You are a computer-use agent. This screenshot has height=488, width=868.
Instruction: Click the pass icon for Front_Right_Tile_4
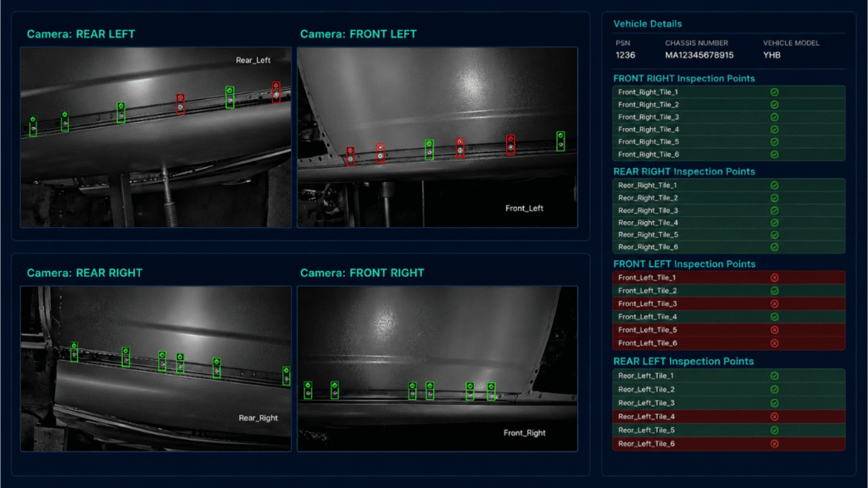click(x=775, y=130)
